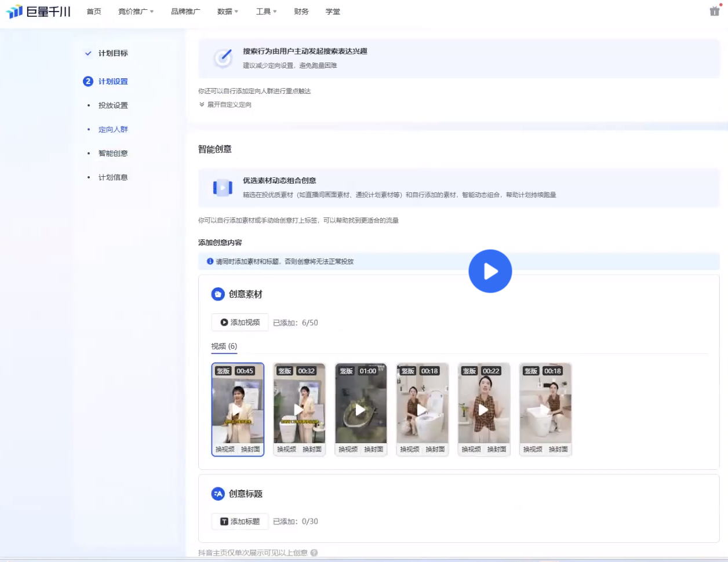Viewport: 728px width, 562px height.
Task: Go to 首页 in the top menu
Action: pos(94,12)
